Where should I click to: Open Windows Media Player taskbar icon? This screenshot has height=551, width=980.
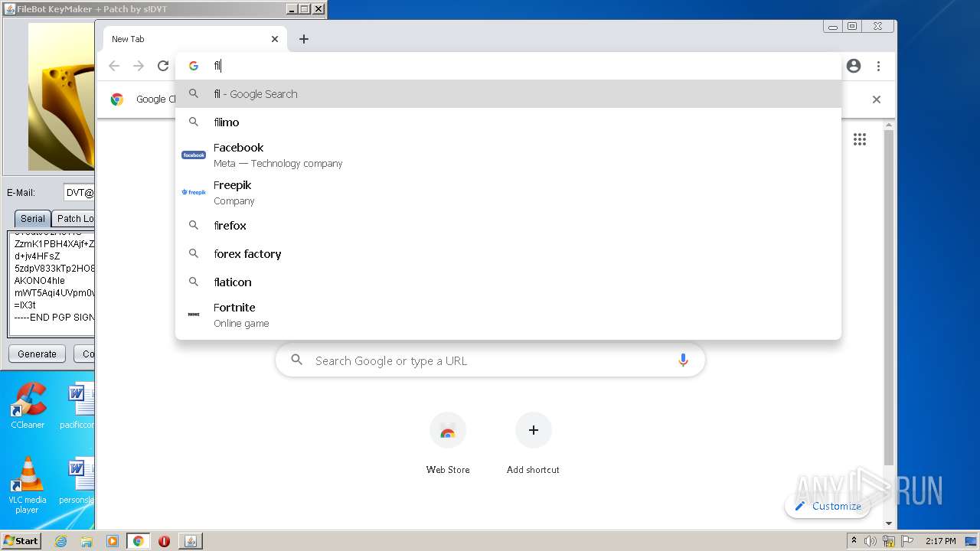click(x=113, y=541)
